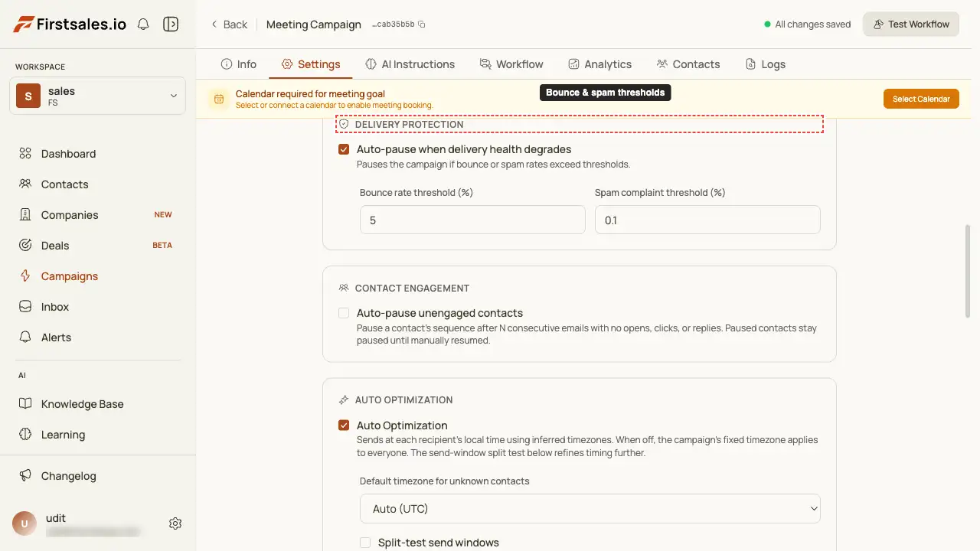Focus the Bounce rate threshold field
This screenshot has width=980, height=551.
click(472, 220)
